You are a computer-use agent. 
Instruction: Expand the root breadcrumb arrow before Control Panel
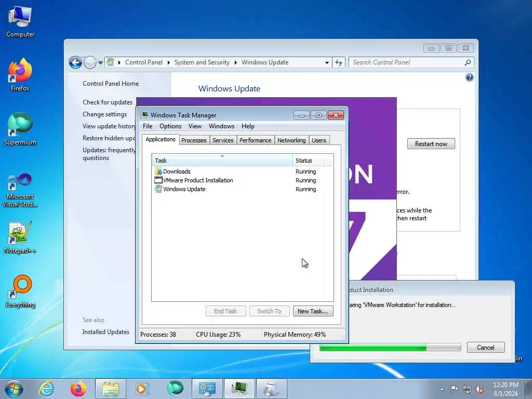point(119,62)
